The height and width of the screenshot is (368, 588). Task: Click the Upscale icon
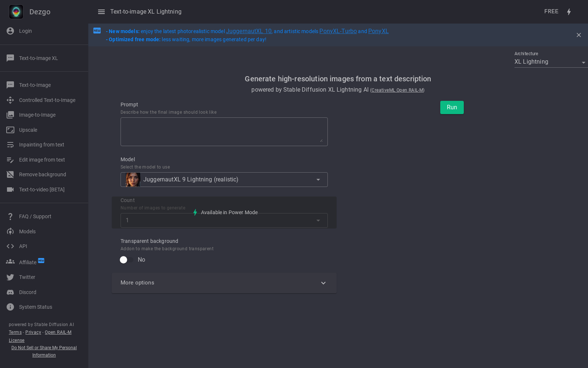(10, 130)
